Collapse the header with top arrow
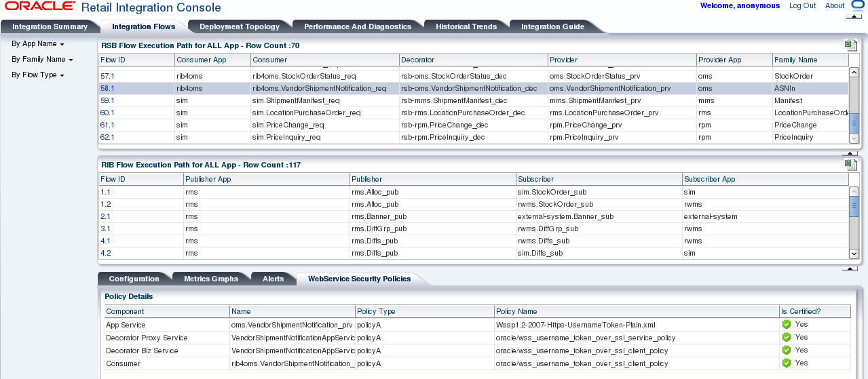This screenshot has height=379, width=868. point(854,15)
